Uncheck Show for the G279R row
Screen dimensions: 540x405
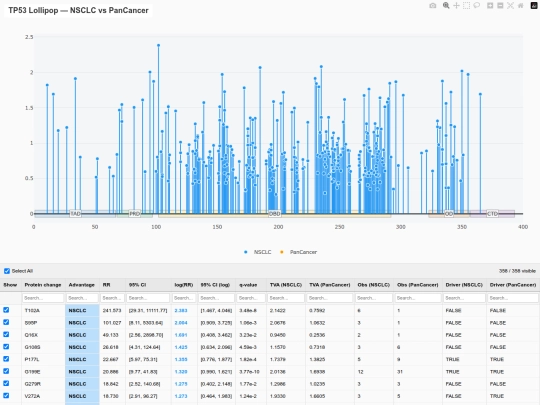coord(6,383)
